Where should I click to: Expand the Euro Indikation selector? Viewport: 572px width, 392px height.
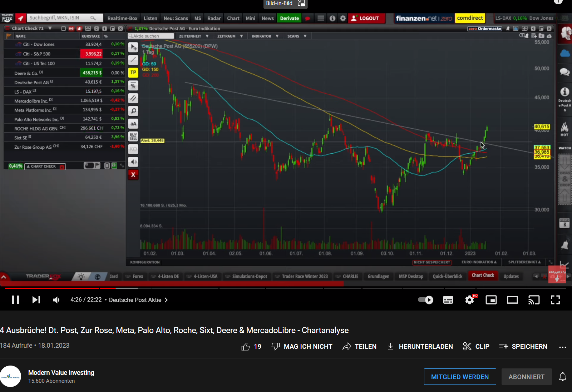(479, 262)
